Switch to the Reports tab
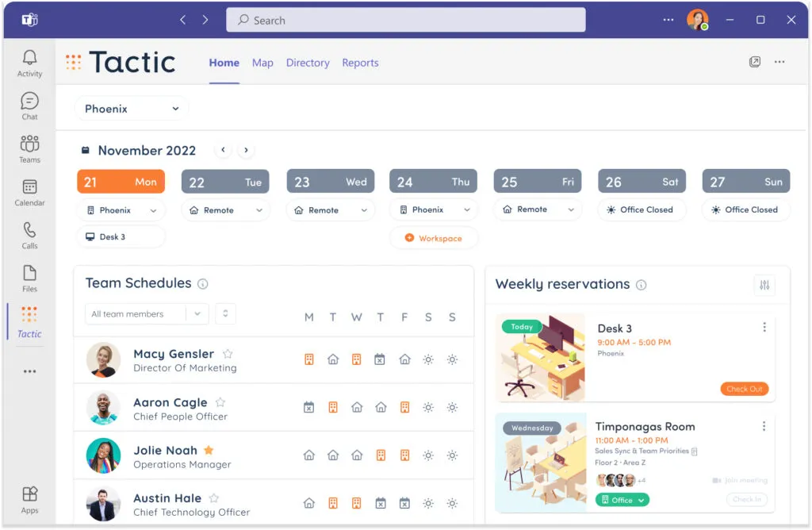812x530 pixels. (x=360, y=63)
